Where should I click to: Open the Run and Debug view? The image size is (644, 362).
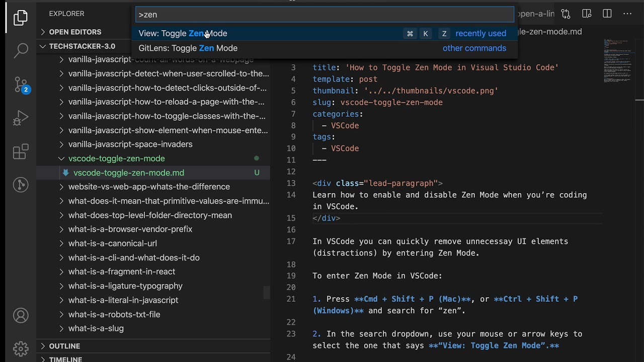(21, 118)
